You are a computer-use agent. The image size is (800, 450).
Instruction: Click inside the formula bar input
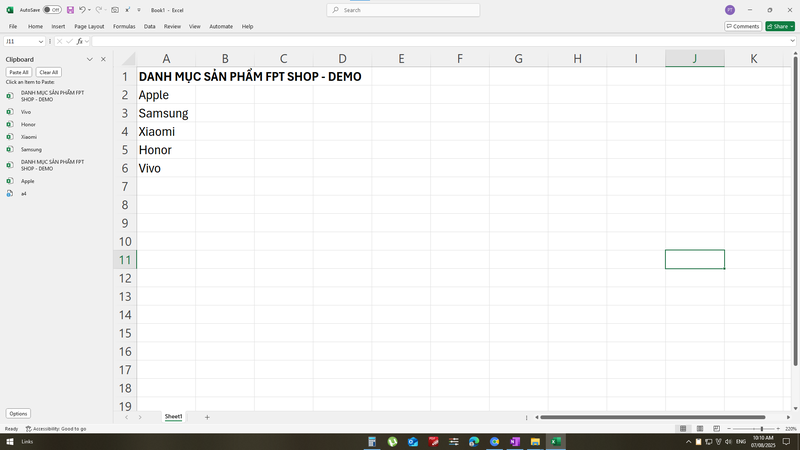click(440, 41)
